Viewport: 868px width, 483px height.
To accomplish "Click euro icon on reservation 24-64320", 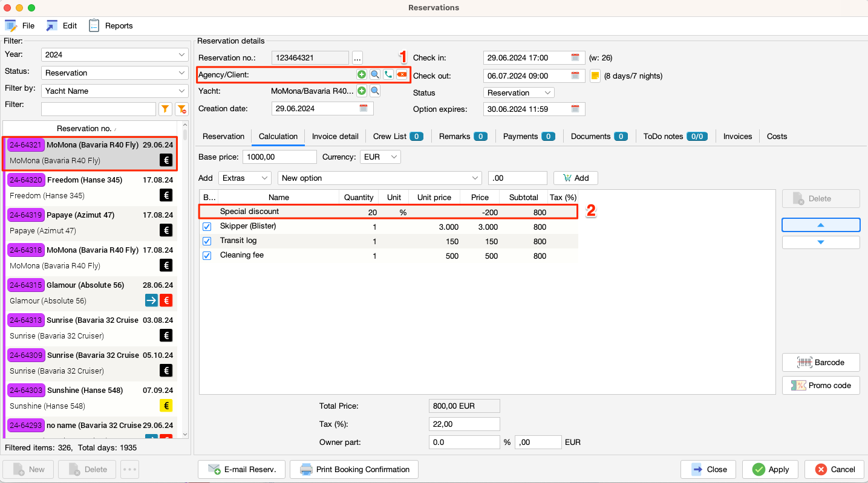I will pyautogui.click(x=166, y=195).
